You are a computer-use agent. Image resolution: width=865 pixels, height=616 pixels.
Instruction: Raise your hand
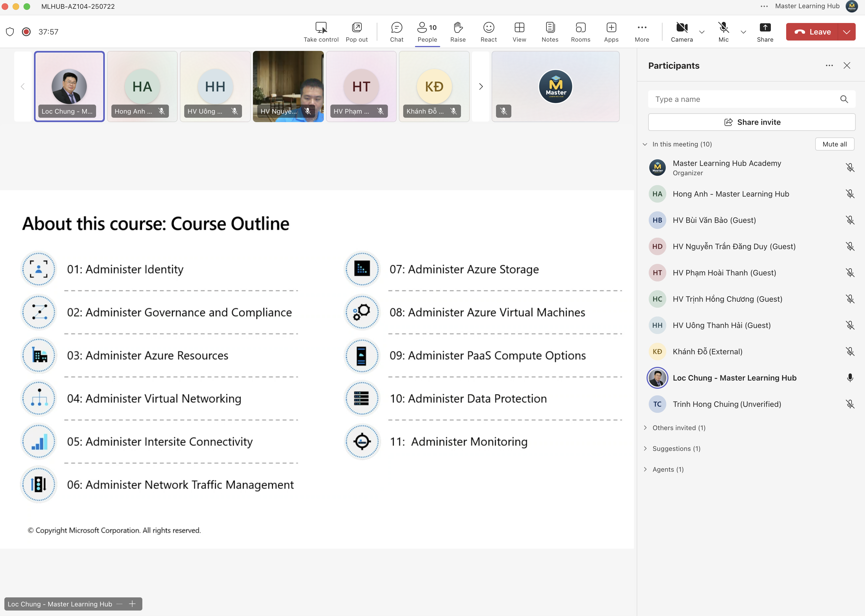point(458,32)
